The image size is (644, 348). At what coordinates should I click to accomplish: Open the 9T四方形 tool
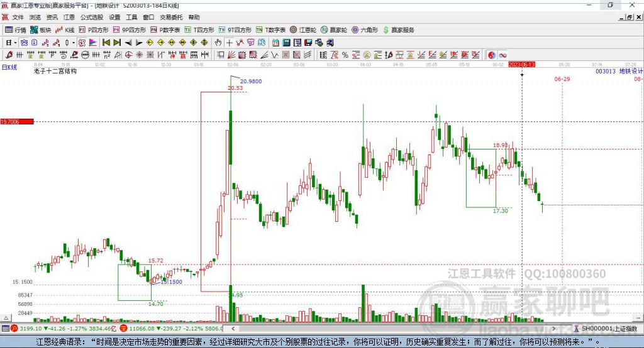coord(235,30)
